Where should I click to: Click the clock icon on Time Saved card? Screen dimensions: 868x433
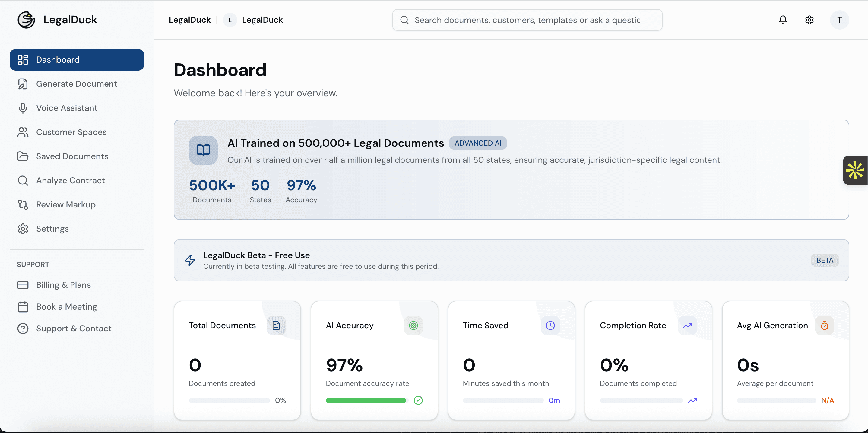point(550,325)
